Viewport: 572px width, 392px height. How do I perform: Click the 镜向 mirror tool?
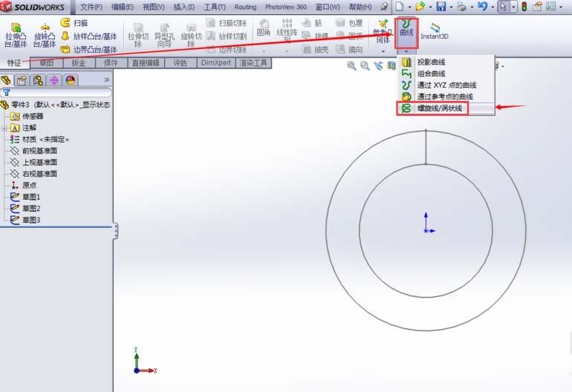(x=349, y=49)
